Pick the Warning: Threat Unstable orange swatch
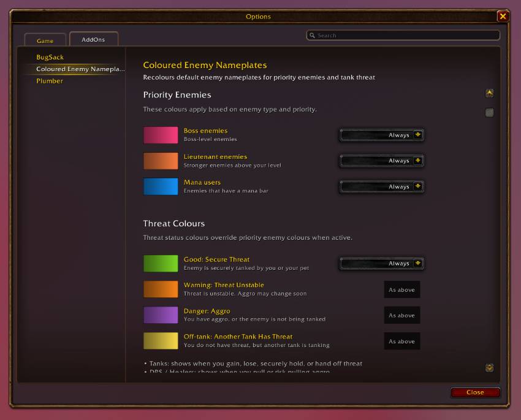This screenshot has width=521, height=420. tap(161, 289)
